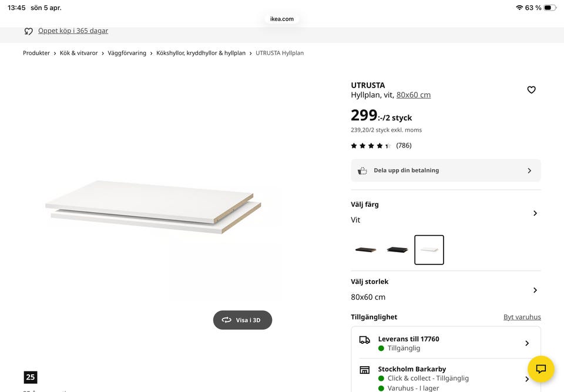Image resolution: width=564 pixels, height=392 pixels.
Task: Expand the Välj färg options
Action: click(x=535, y=213)
